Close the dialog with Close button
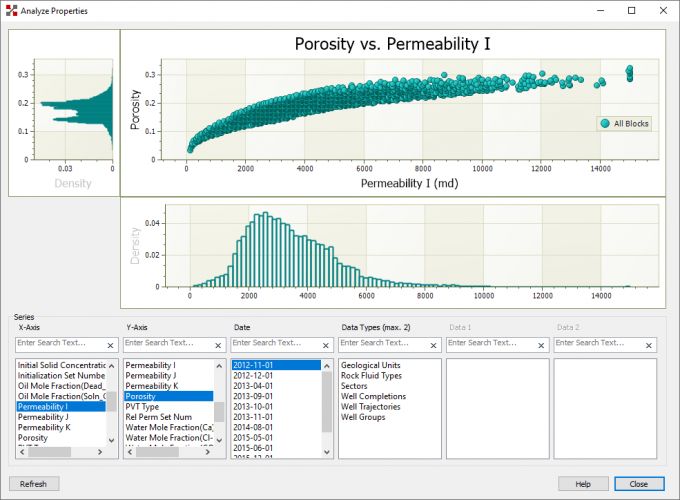The image size is (680, 500). point(639,484)
